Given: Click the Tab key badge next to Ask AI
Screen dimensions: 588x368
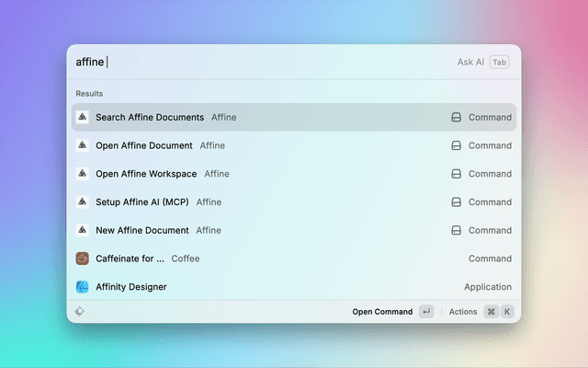Looking at the screenshot, I should tap(500, 63).
